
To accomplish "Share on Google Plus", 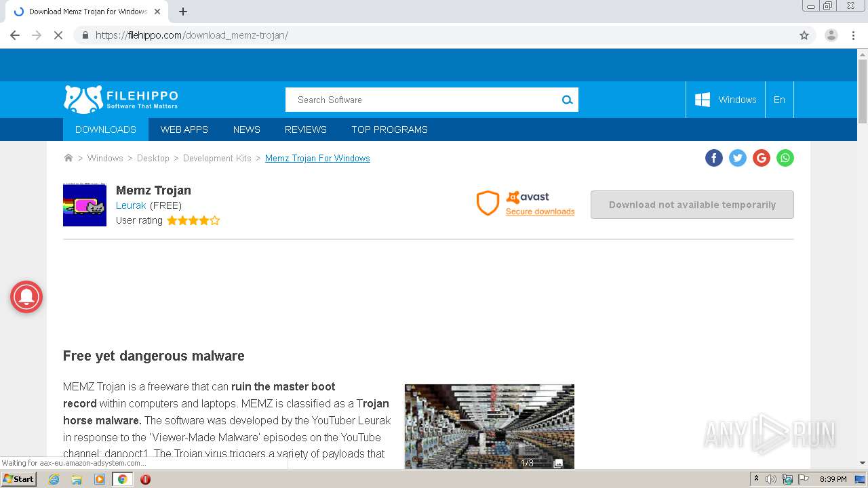I will 762,158.
